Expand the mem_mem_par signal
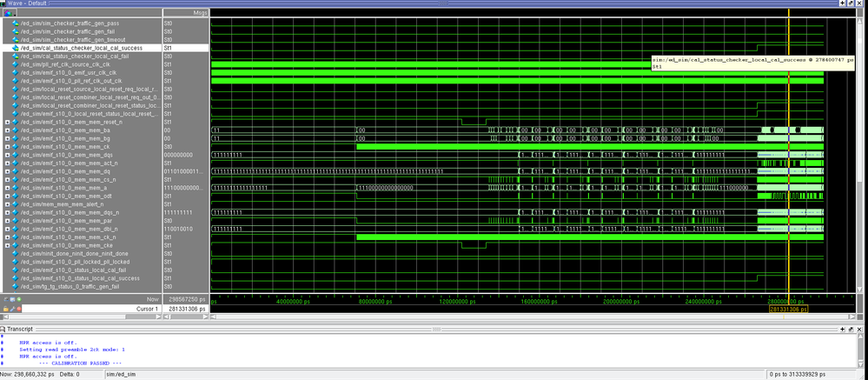This screenshot has width=868, height=380. coord(7,221)
